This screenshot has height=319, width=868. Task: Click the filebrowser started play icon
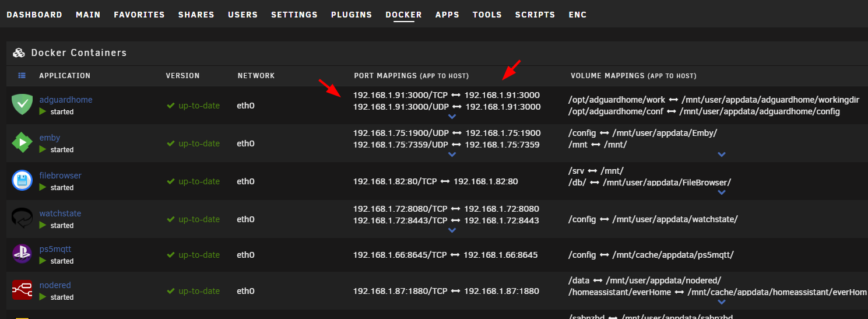[x=43, y=187]
